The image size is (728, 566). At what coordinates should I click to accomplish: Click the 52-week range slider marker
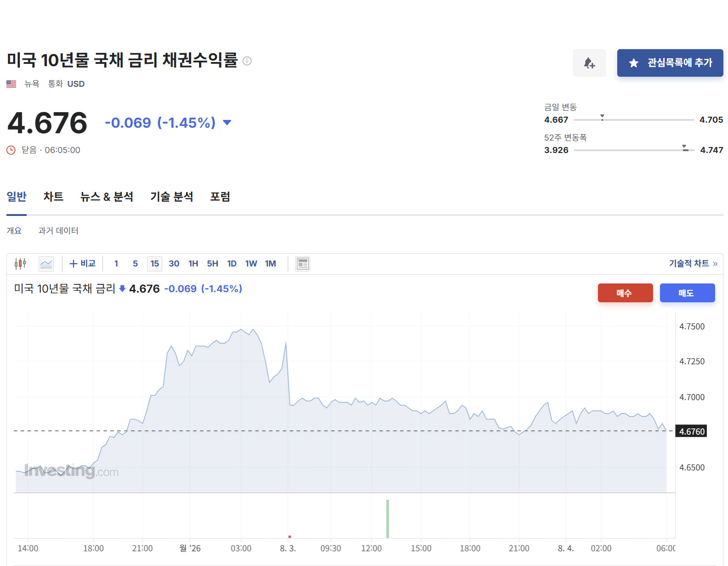pyautogui.click(x=685, y=148)
